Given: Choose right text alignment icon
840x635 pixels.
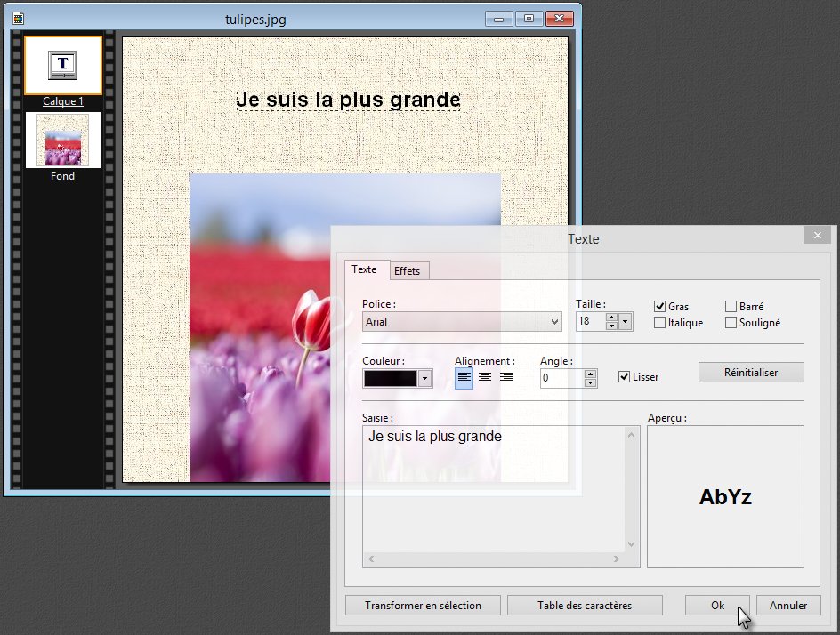Looking at the screenshot, I should click(506, 378).
